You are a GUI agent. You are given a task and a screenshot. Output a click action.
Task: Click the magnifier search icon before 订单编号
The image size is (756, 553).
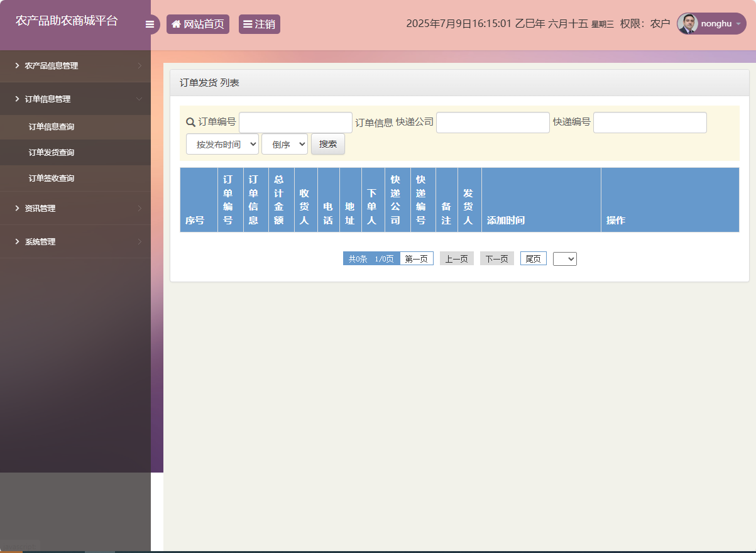click(190, 123)
